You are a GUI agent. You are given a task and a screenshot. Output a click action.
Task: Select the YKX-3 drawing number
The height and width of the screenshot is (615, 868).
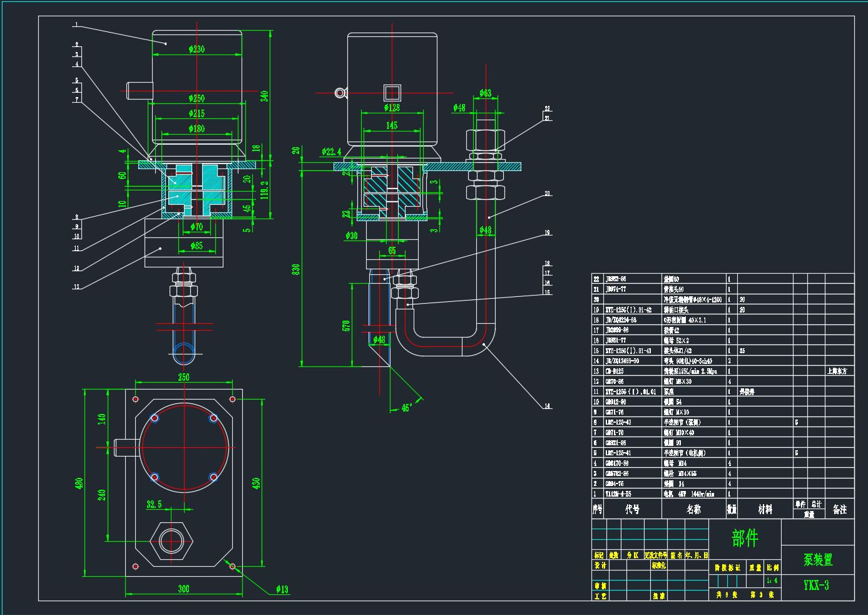click(816, 586)
